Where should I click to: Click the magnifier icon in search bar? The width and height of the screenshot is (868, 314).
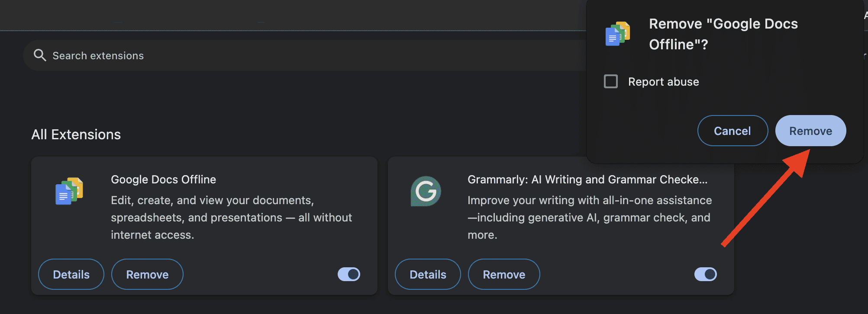40,55
